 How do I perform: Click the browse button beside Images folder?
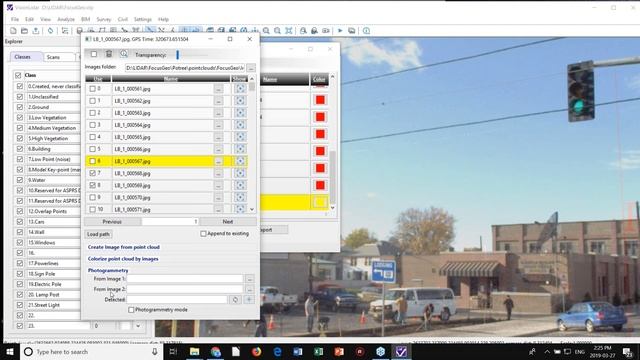pos(251,68)
